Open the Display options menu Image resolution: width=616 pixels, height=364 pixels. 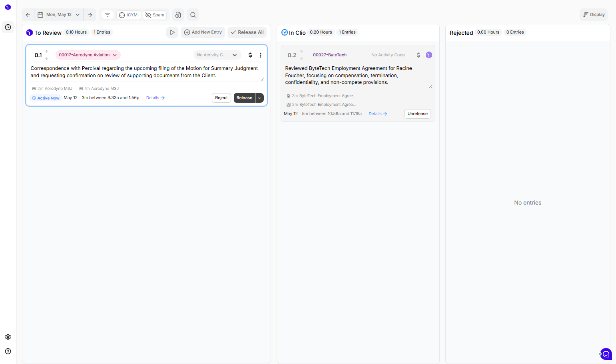pos(594,15)
